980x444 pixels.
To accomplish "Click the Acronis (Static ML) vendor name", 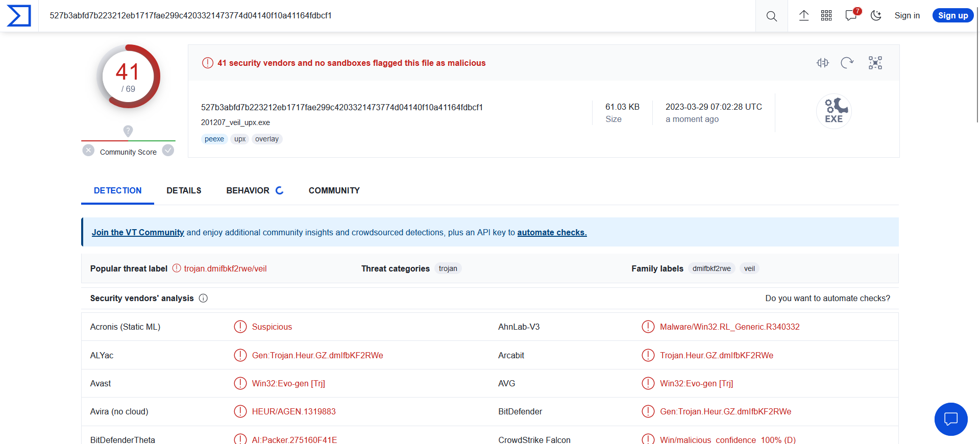I will (x=125, y=327).
